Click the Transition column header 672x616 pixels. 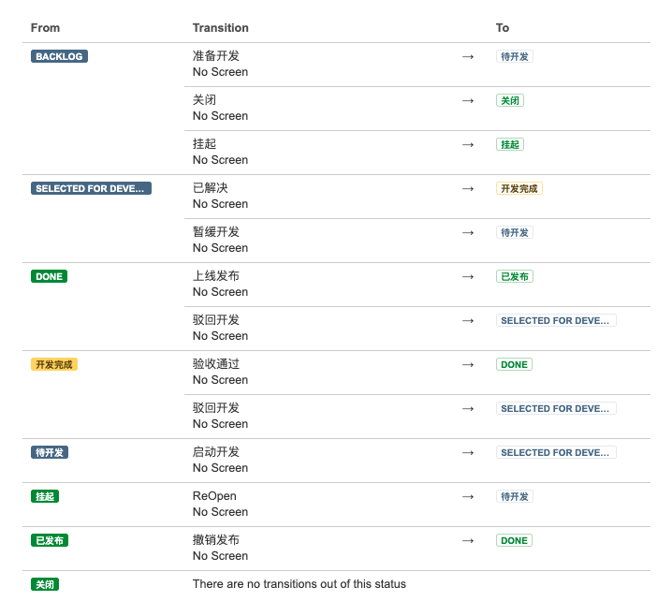pyautogui.click(x=221, y=28)
